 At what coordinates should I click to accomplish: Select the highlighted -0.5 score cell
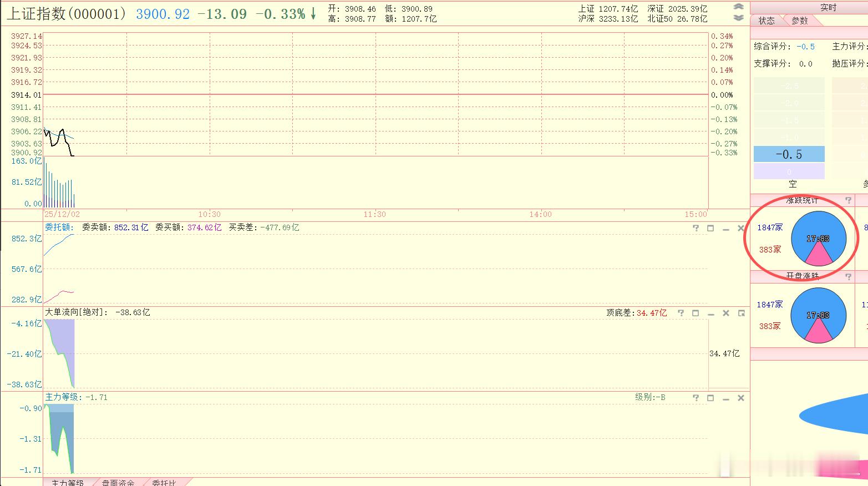click(x=789, y=154)
